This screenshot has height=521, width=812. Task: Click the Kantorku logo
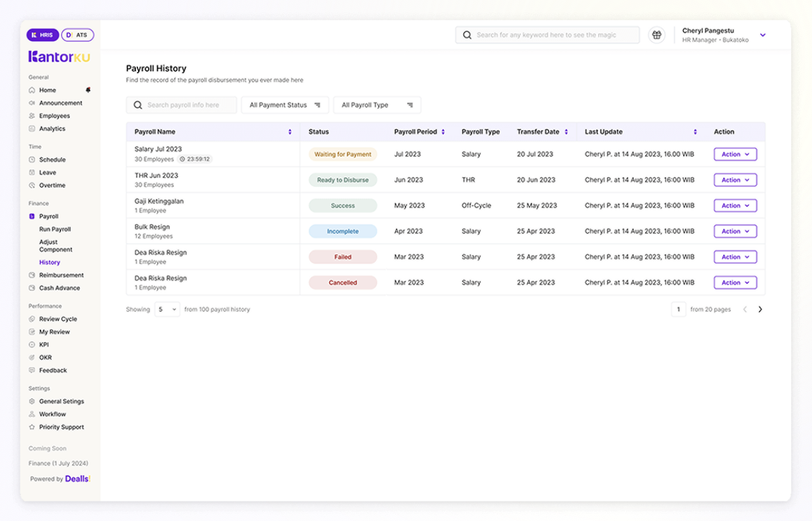pos(60,57)
